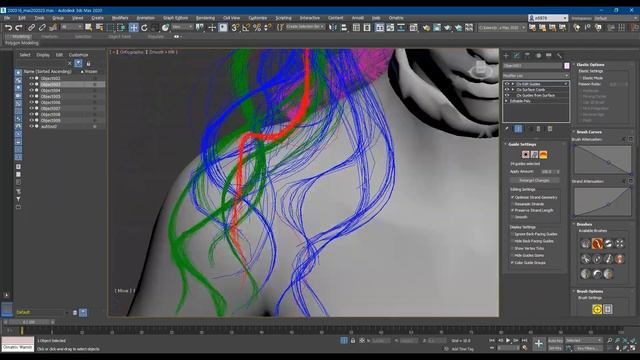The height and width of the screenshot is (360, 640).
Task: Click the pin stack icon below modifier list
Action: pos(507,129)
